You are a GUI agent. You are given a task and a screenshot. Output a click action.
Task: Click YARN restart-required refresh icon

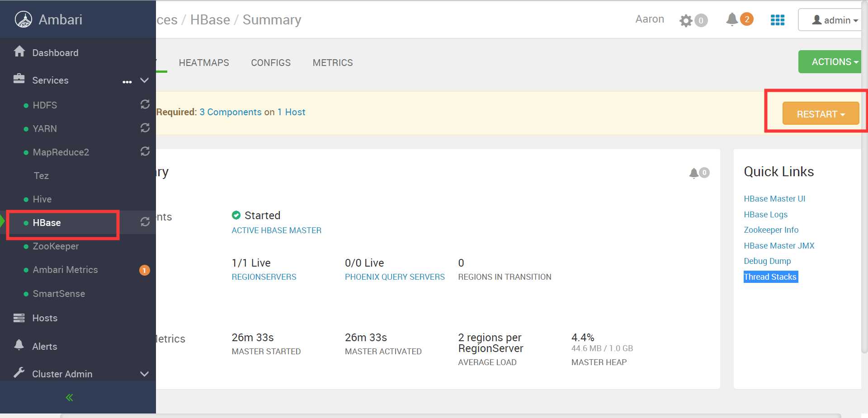coord(145,128)
